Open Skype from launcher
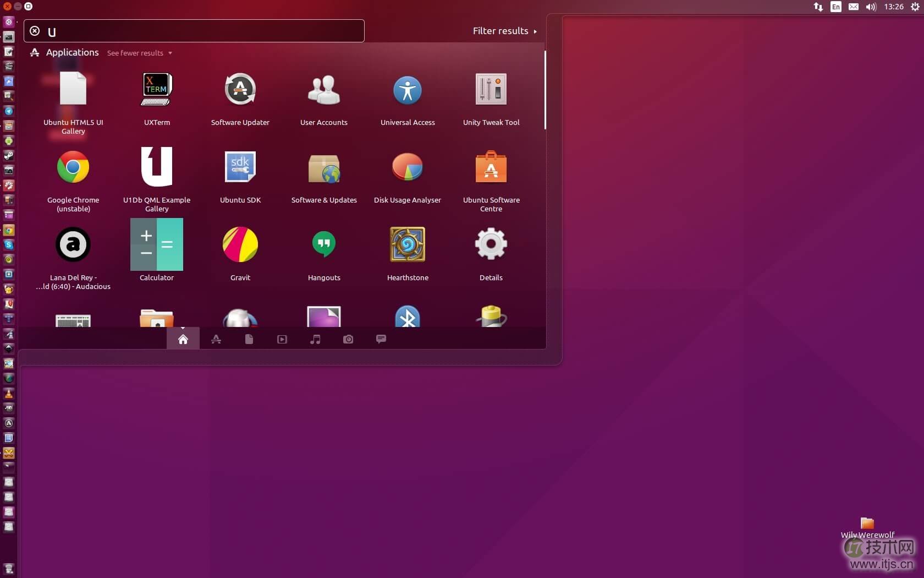Viewport: 924px width, 578px height. 9,244
